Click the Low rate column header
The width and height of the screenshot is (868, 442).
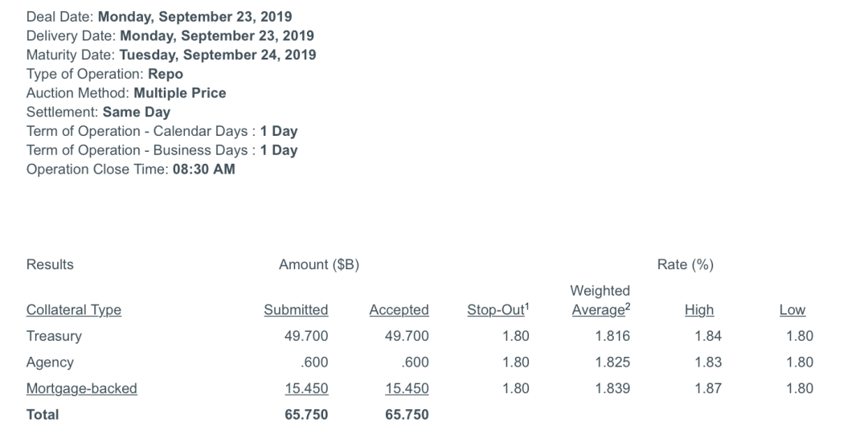pyautogui.click(x=792, y=309)
